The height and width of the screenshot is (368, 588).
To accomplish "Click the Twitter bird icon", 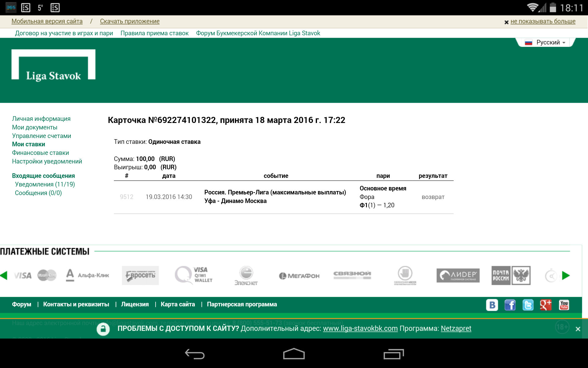I will (528, 305).
